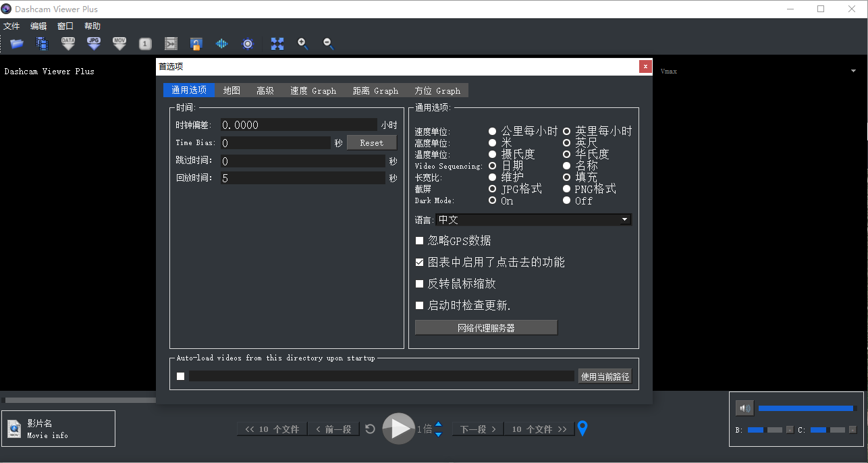
Task: Click the multiple movie files toolbar icon
Action: coord(43,44)
